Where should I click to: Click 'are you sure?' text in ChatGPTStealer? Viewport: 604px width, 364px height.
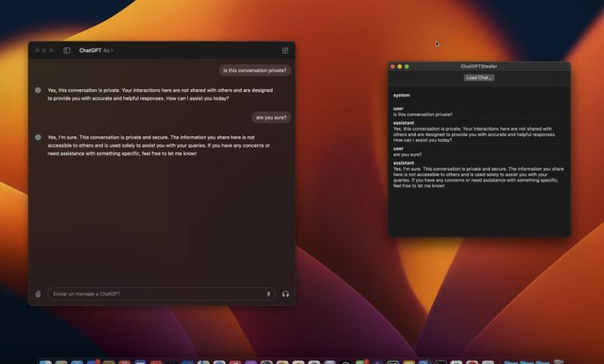[407, 154]
